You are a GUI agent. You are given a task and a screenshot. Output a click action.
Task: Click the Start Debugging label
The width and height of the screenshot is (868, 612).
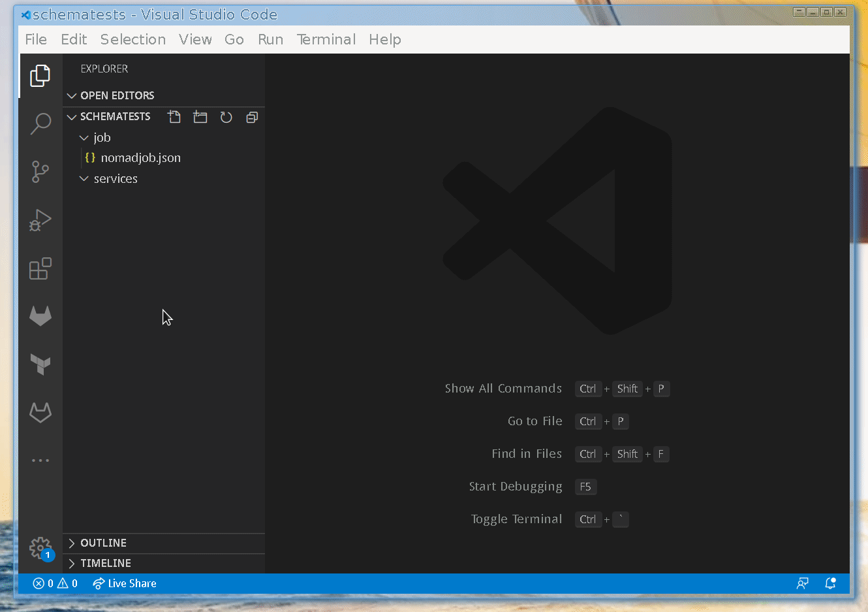tap(516, 487)
